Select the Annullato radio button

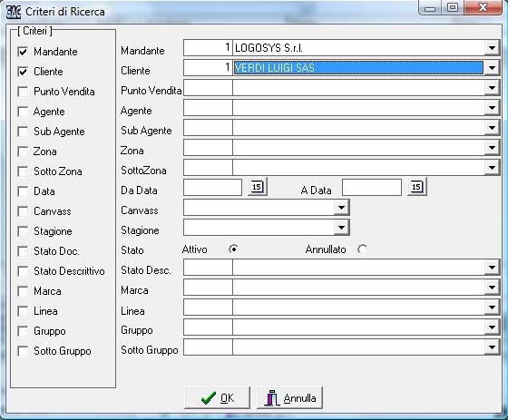tap(362, 249)
